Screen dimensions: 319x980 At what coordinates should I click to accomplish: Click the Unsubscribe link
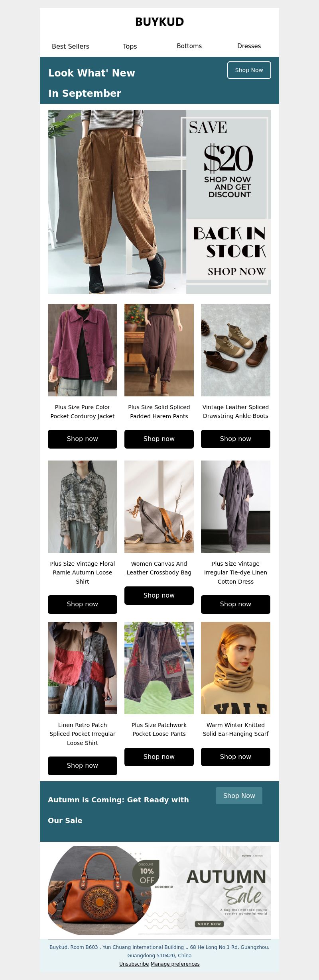[x=134, y=964]
